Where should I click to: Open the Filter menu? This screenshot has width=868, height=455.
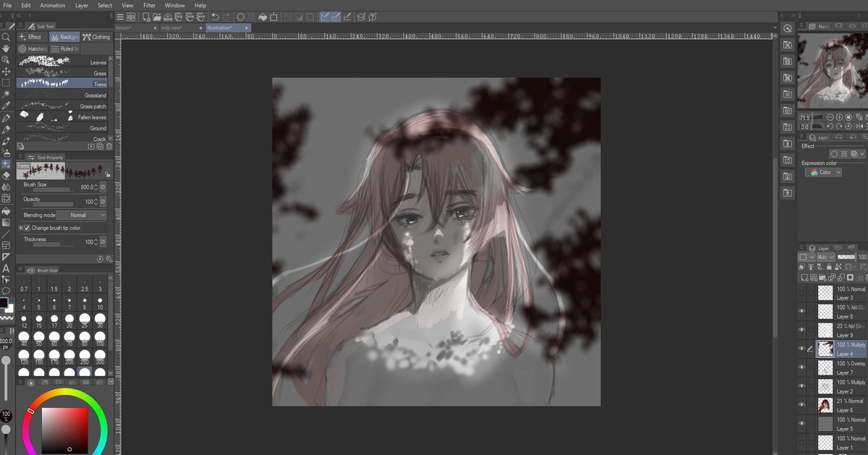click(149, 5)
